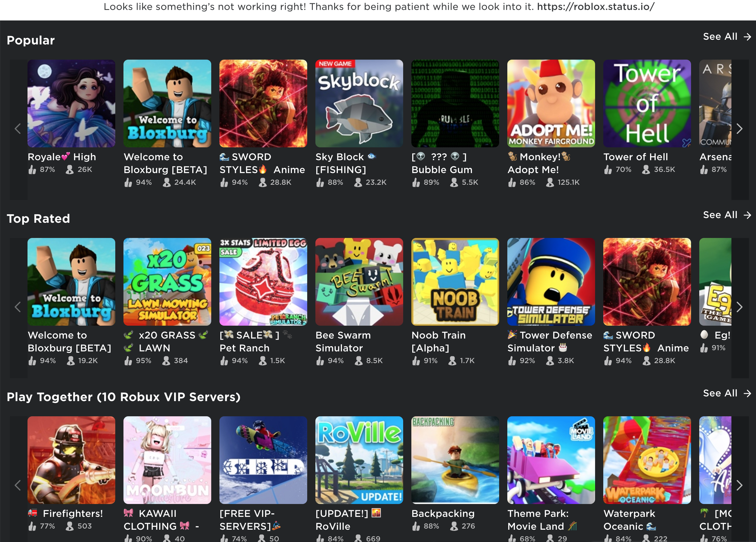Open the roblox.status.io link
756x542 pixels.
coord(595,7)
